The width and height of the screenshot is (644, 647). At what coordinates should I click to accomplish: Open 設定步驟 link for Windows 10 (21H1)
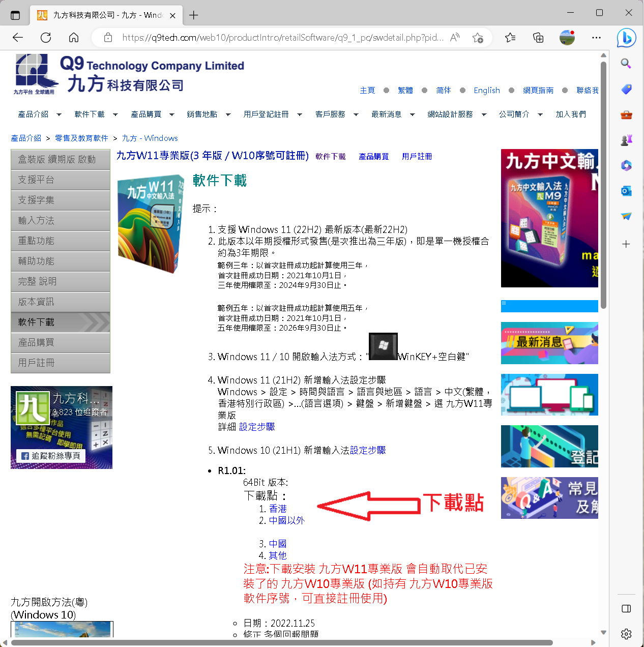point(368,450)
